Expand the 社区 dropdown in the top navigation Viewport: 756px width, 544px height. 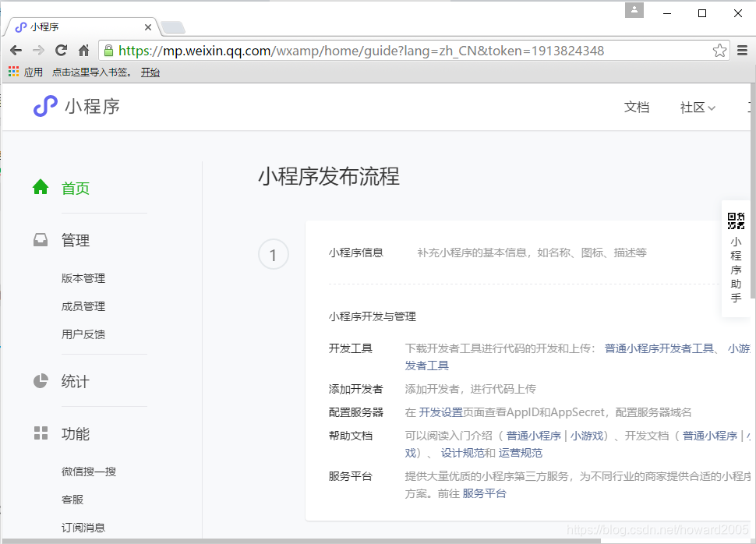(698, 107)
